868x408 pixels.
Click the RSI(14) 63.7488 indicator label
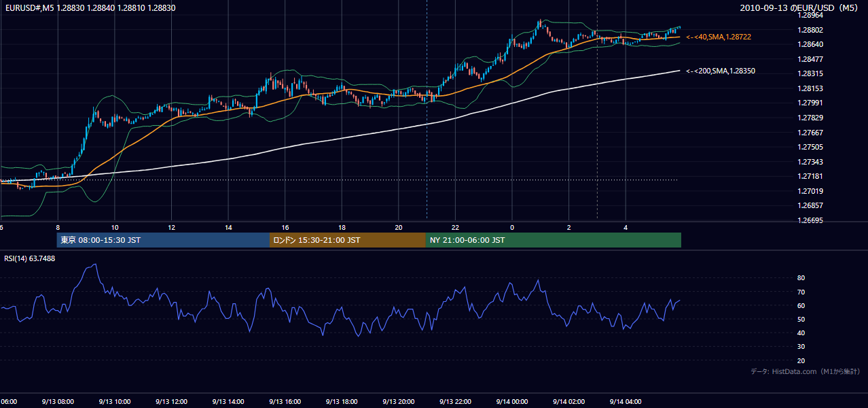pos(30,258)
